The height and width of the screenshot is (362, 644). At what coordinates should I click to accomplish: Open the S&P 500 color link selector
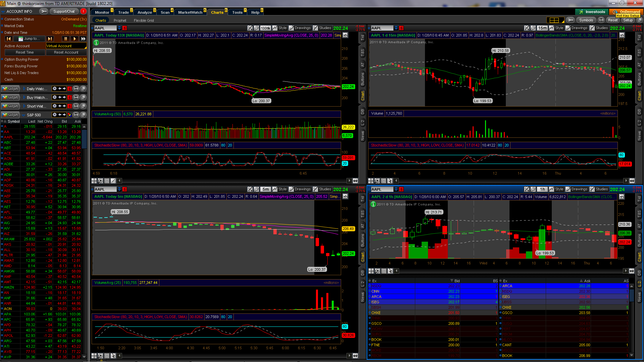69,115
